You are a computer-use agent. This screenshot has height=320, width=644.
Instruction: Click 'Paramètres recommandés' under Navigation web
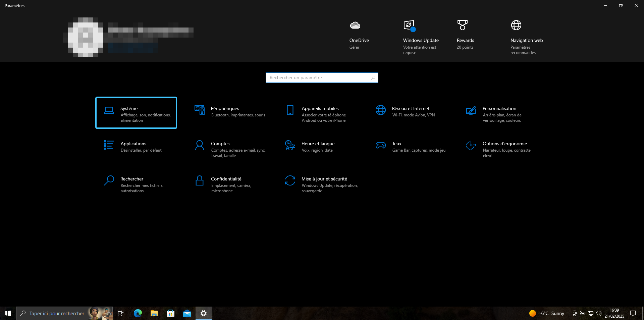click(x=523, y=50)
